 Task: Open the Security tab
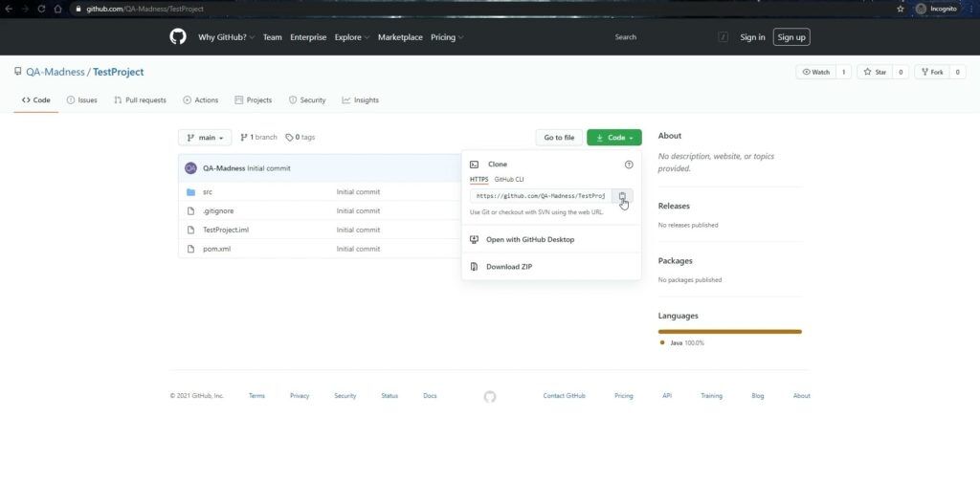[x=307, y=99]
